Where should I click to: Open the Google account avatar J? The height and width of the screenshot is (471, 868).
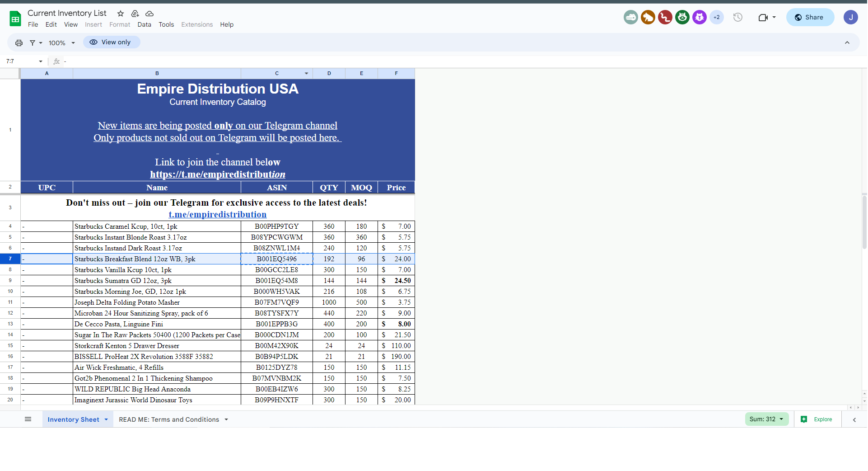pyautogui.click(x=851, y=17)
